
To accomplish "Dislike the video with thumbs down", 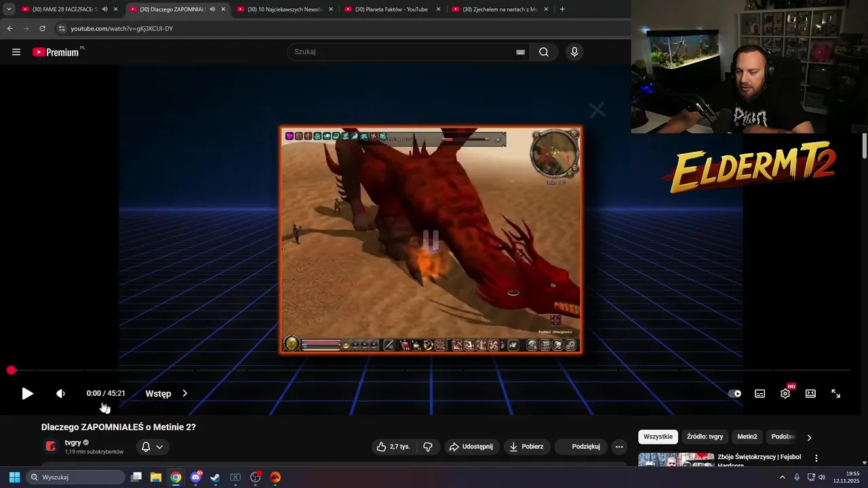I will click(x=428, y=447).
